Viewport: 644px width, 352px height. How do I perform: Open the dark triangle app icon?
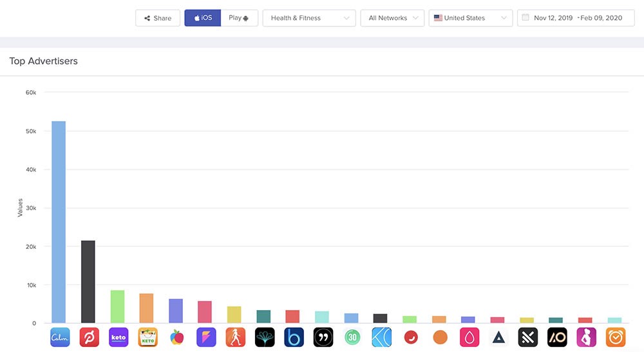pyautogui.click(x=498, y=337)
